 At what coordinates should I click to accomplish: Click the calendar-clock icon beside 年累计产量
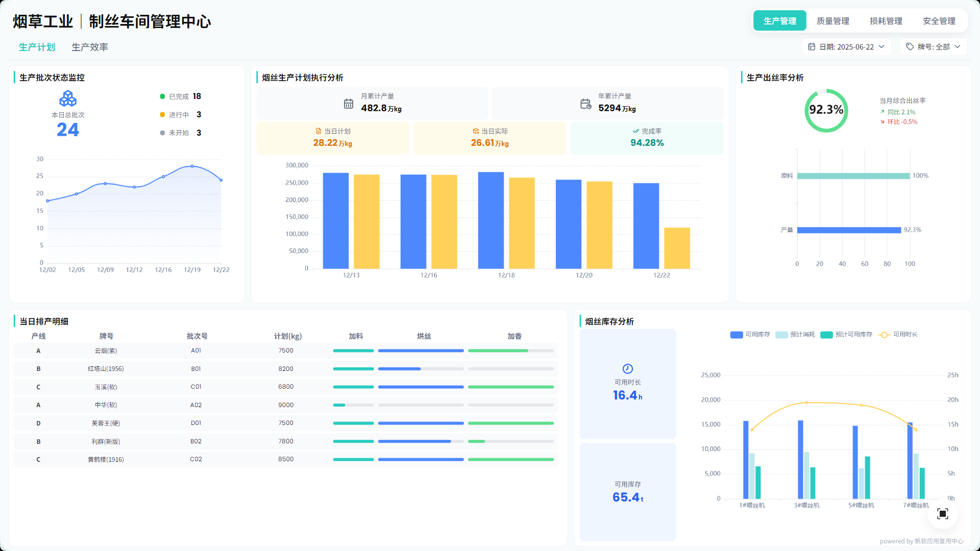[585, 104]
